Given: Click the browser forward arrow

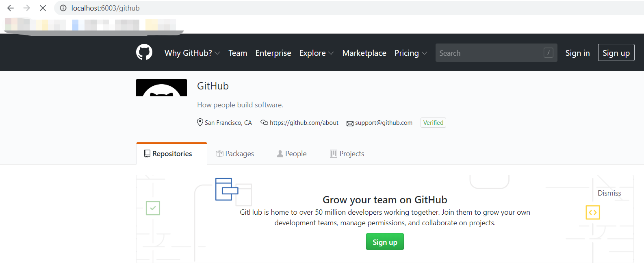Looking at the screenshot, I should point(27,8).
